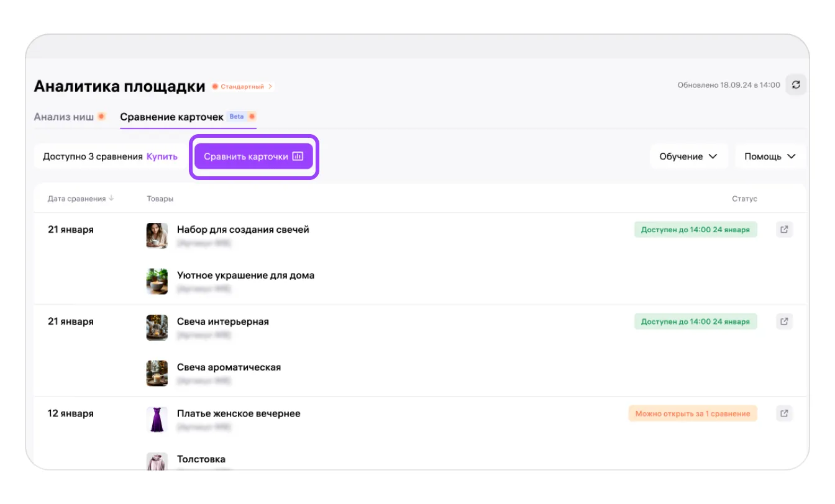Open external link for candle-making kit comparison

784,230
